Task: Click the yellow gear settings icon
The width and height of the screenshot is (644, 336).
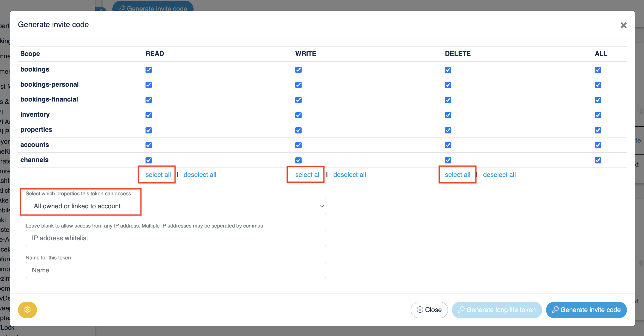Action: 27,310
